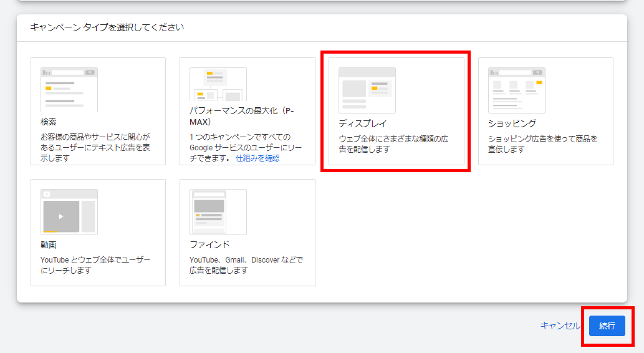Select the 検索 campaign type title
Viewport: 644px width, 353px height.
(49, 122)
